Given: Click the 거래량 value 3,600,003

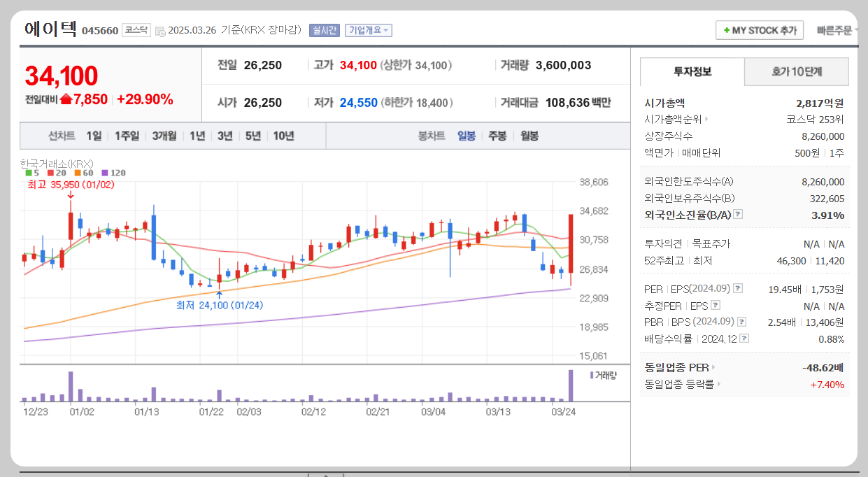Looking at the screenshot, I should [x=563, y=66].
